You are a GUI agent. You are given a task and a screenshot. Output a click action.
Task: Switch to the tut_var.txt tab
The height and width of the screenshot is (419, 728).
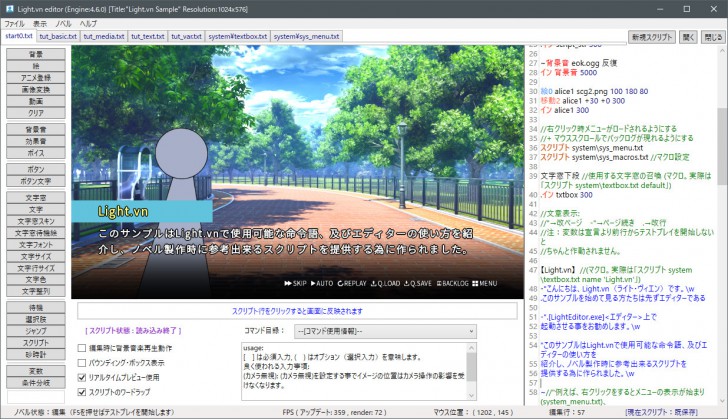coord(186,36)
